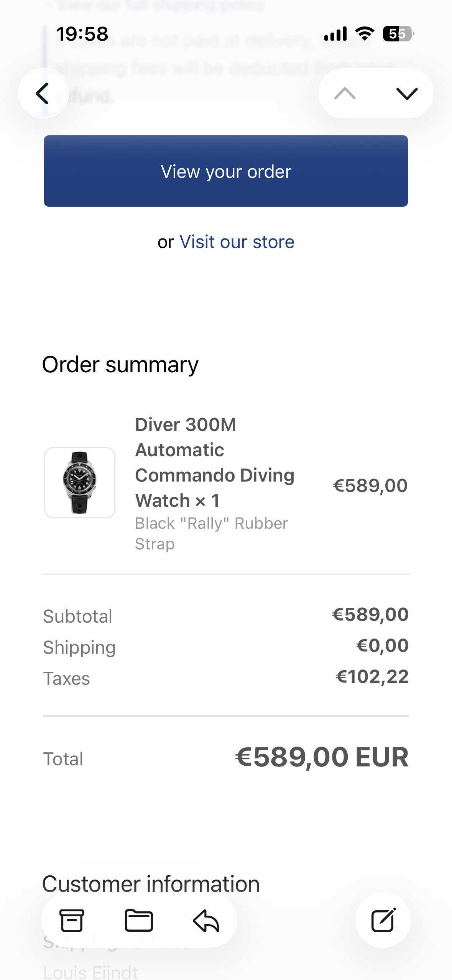This screenshot has height=980, width=452.
Task: Tap the €102,22 taxes amount
Action: [x=372, y=677]
